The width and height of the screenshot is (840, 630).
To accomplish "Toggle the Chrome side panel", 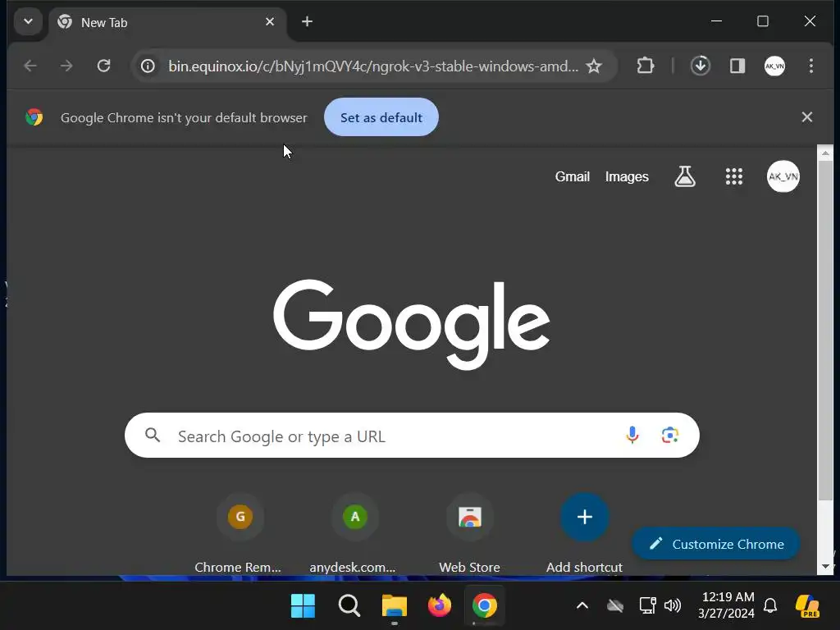I will point(737,66).
